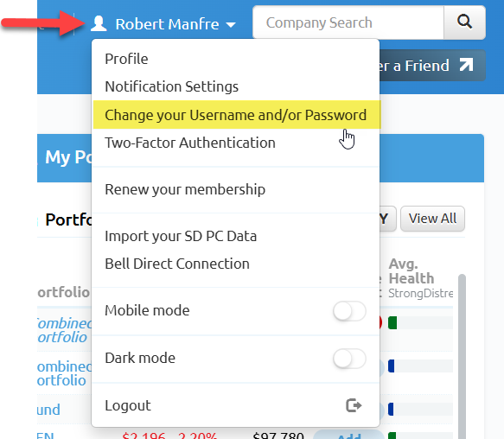Screen dimensions: 504x439
Task: Click the View All button
Action: pos(432,219)
